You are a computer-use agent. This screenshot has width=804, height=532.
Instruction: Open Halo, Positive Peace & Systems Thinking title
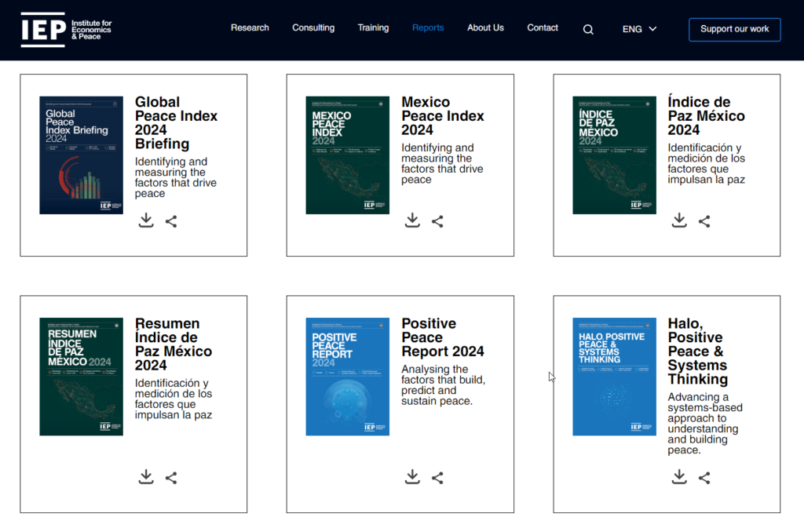point(697,351)
